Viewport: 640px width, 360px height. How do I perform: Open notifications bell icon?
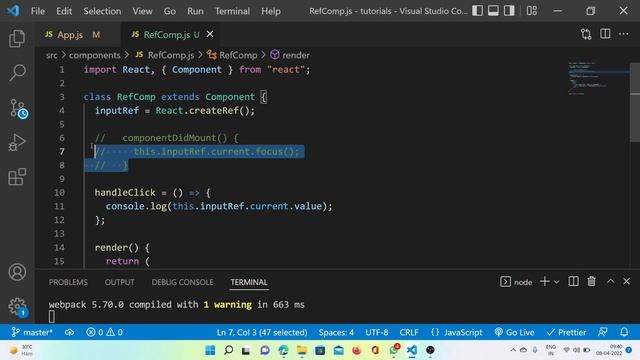click(624, 332)
